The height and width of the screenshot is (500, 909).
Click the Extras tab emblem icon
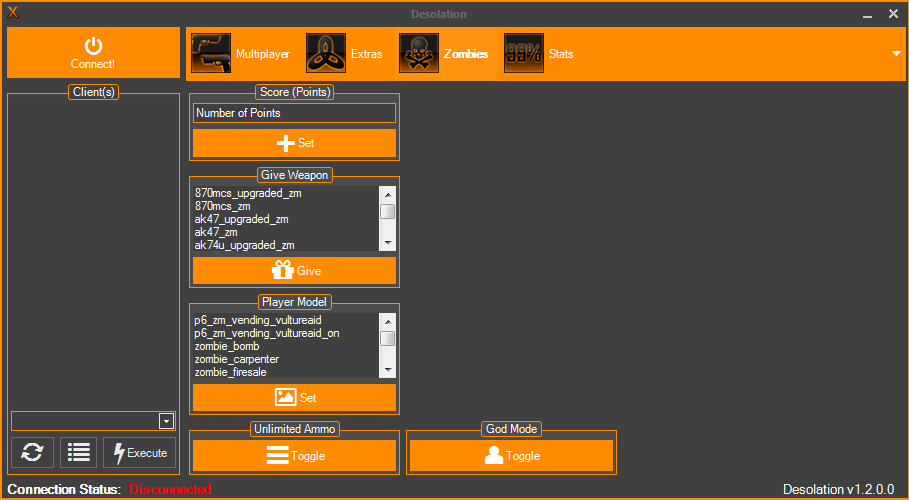pyautogui.click(x=325, y=54)
